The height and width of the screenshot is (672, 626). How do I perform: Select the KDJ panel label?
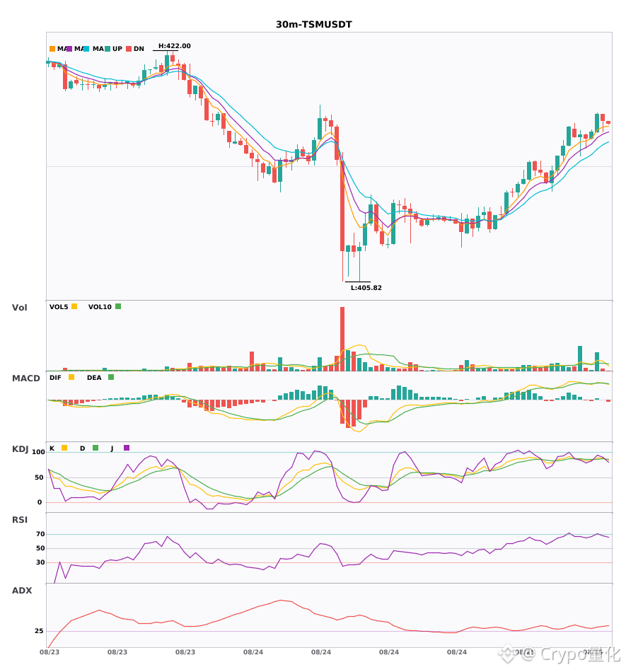pos(20,449)
